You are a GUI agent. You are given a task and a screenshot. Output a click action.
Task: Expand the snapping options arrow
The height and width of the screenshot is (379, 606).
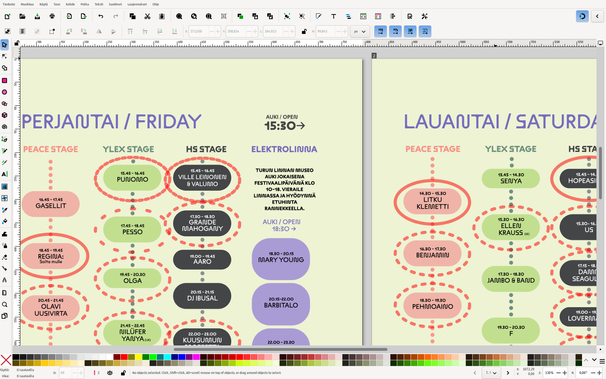tap(597, 16)
